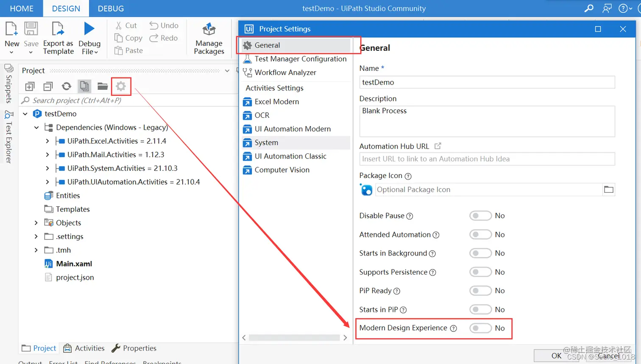Expand the Objects folder

point(36,222)
